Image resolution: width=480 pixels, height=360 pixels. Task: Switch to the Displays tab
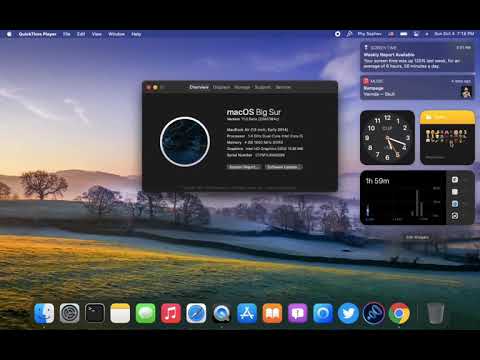click(221, 87)
